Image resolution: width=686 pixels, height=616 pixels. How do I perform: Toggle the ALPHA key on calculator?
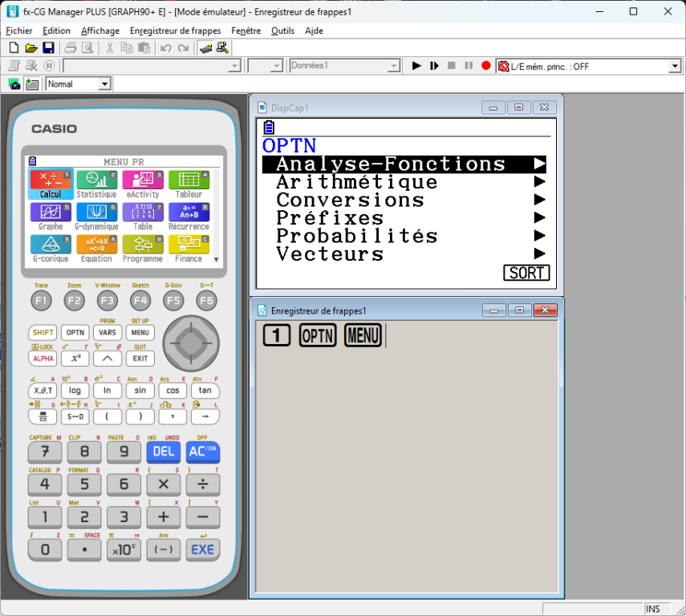point(43,359)
